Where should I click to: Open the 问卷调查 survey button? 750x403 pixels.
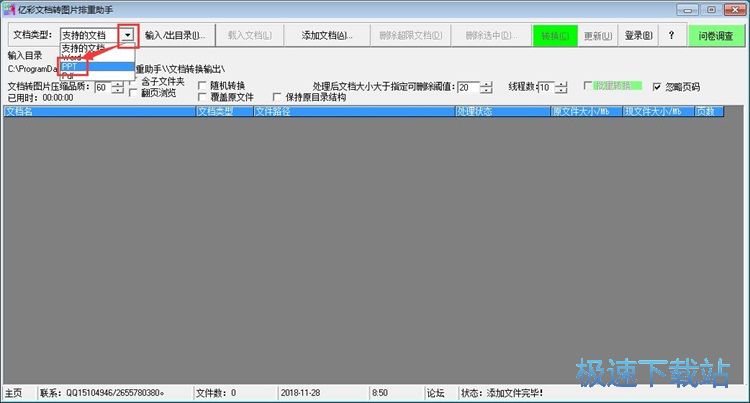tap(716, 36)
